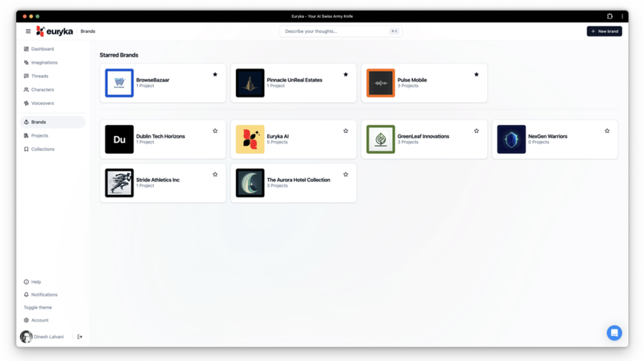Open the chat support bubble
Screen dimensions: 644x361
click(614, 333)
